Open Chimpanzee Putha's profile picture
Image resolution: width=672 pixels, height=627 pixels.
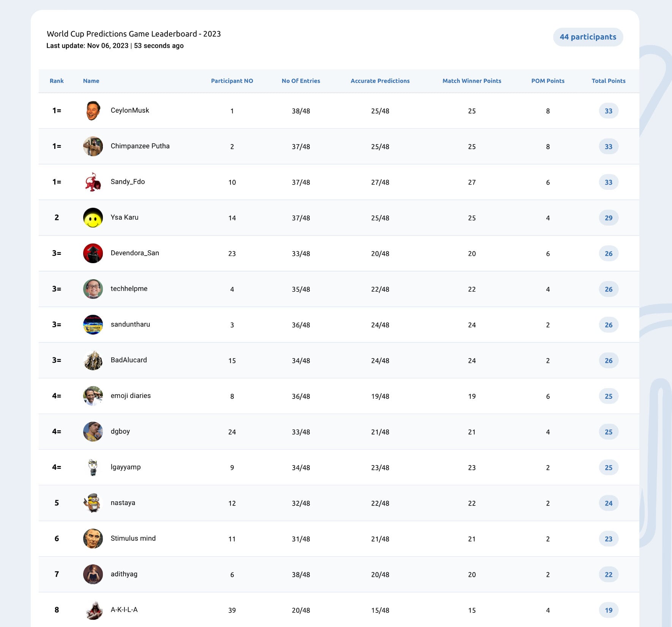point(93,146)
